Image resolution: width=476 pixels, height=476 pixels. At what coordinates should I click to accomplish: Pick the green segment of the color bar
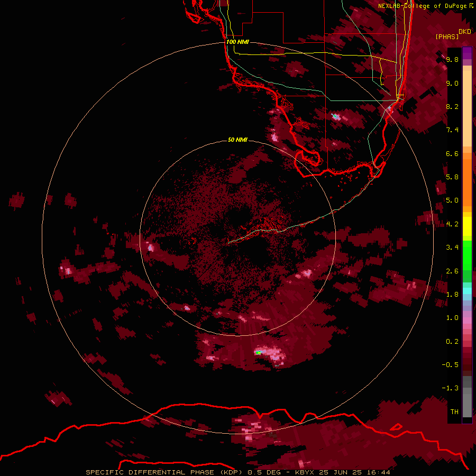467,255
